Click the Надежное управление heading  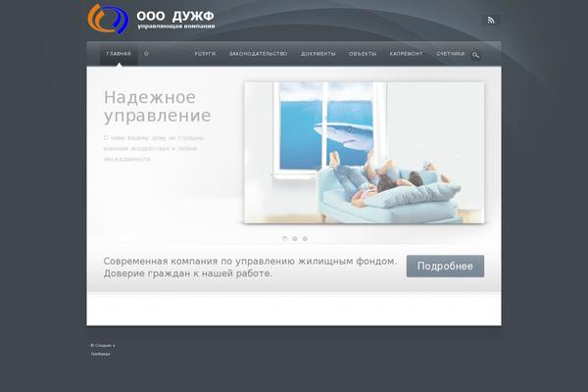[157, 107]
